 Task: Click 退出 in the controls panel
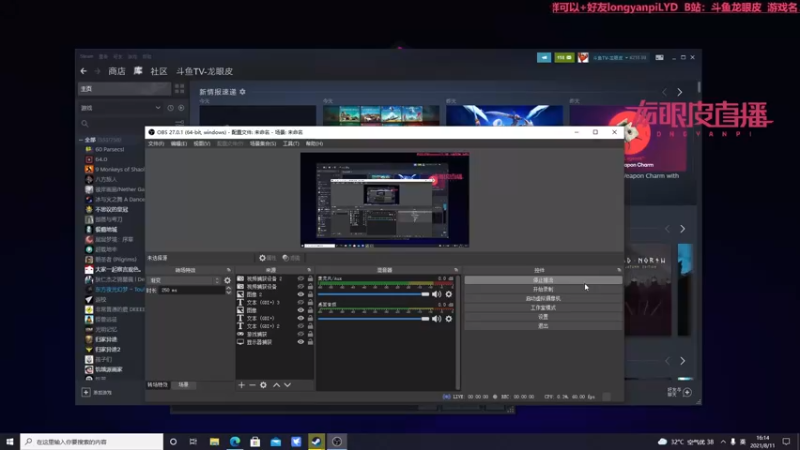[x=543, y=326]
